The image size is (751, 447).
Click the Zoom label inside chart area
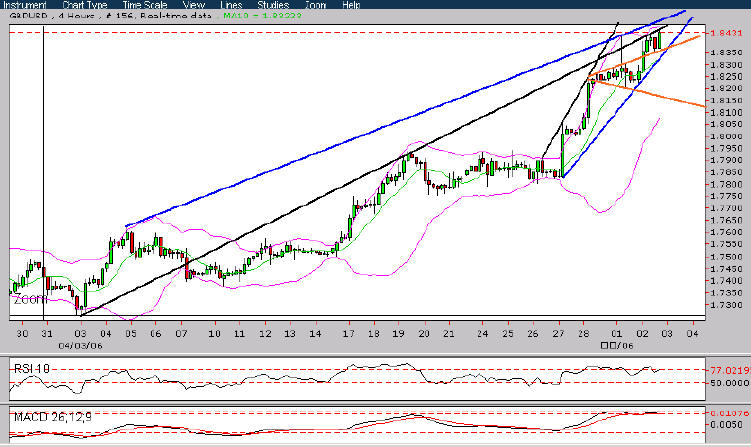pyautogui.click(x=30, y=300)
